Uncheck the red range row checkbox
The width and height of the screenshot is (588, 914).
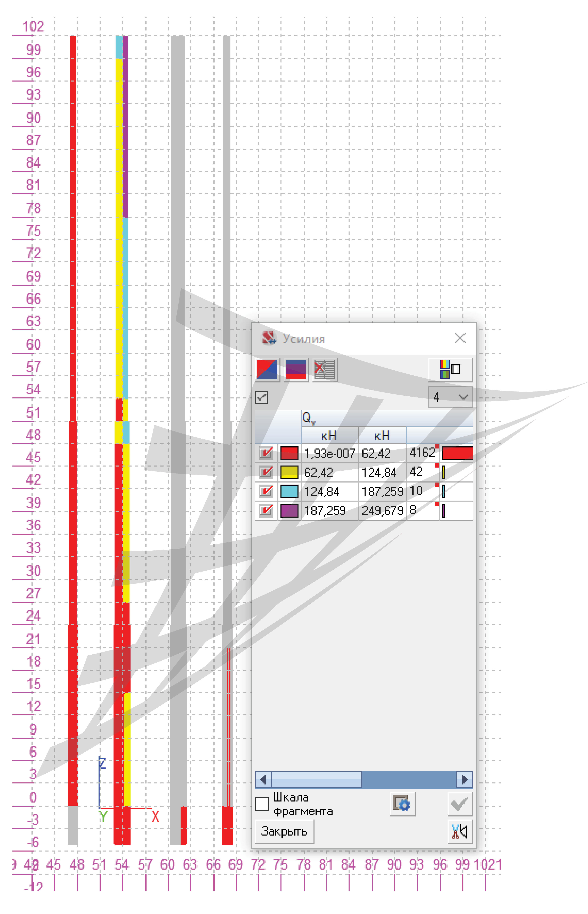pyautogui.click(x=266, y=453)
